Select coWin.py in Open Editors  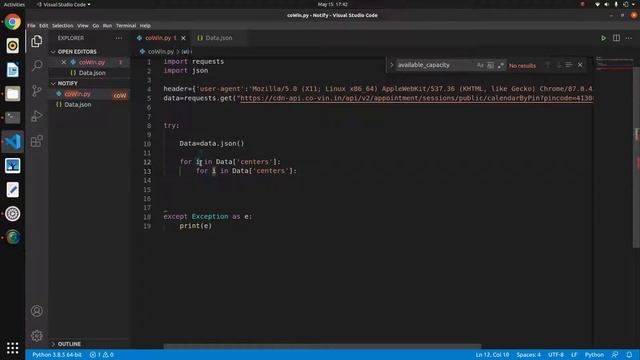coord(89,62)
